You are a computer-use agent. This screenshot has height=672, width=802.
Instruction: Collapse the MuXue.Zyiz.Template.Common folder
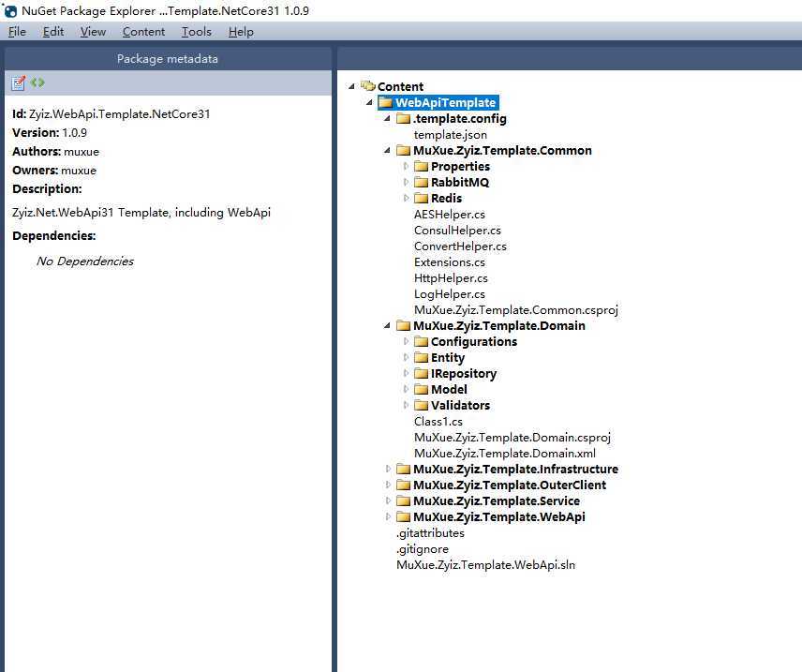click(387, 150)
